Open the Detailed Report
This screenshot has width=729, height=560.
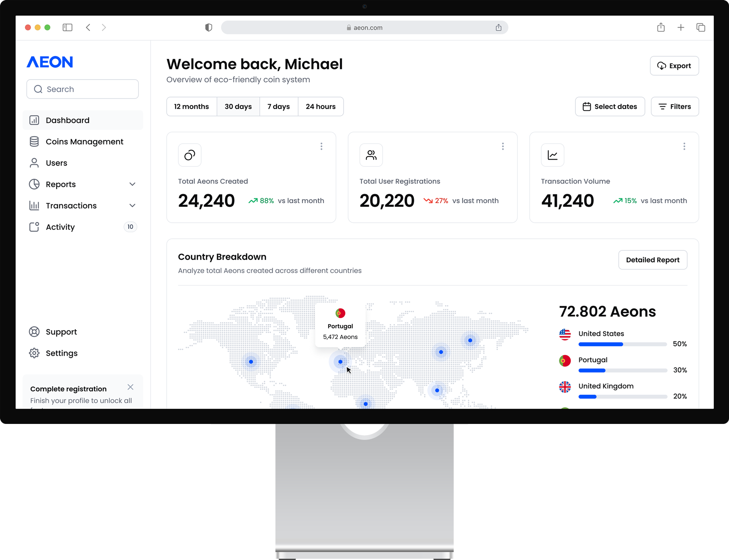coord(653,260)
